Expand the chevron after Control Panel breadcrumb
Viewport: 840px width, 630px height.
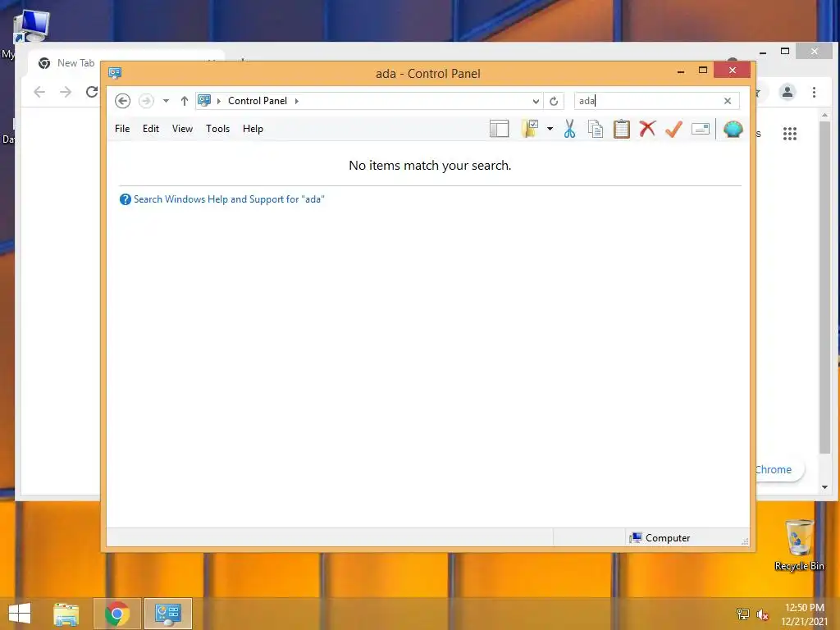(x=296, y=101)
